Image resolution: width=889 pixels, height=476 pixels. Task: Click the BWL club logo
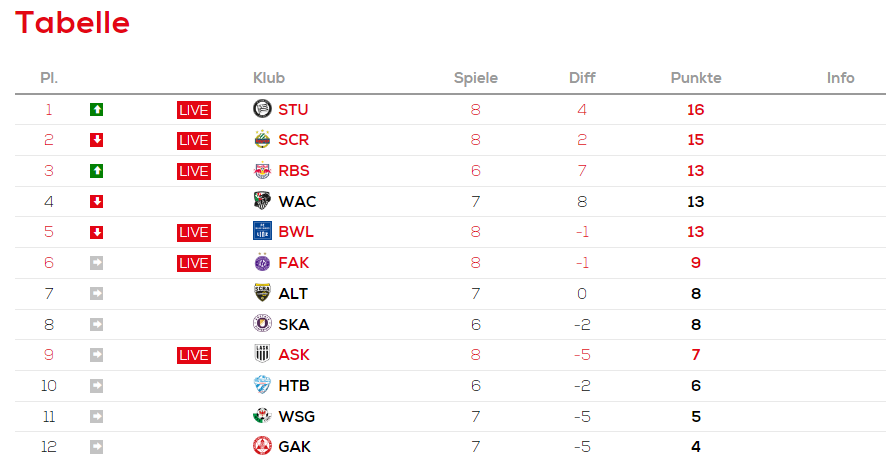(x=262, y=232)
